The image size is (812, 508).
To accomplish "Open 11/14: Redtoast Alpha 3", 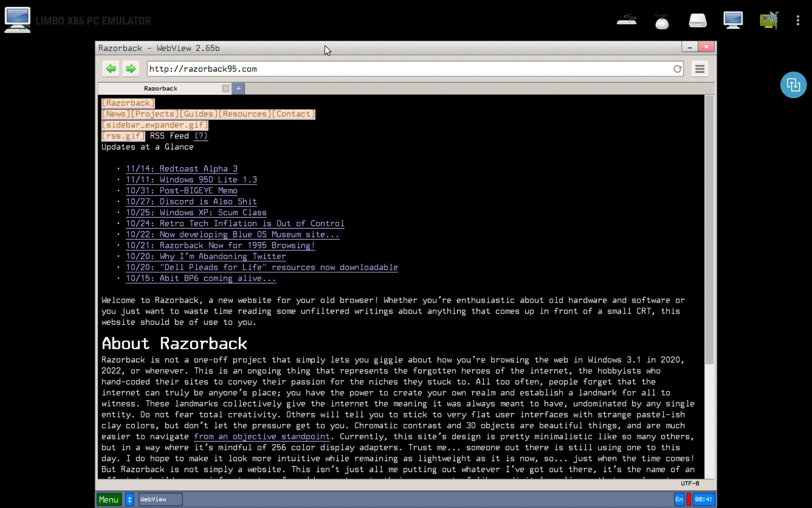I will click(x=182, y=169).
